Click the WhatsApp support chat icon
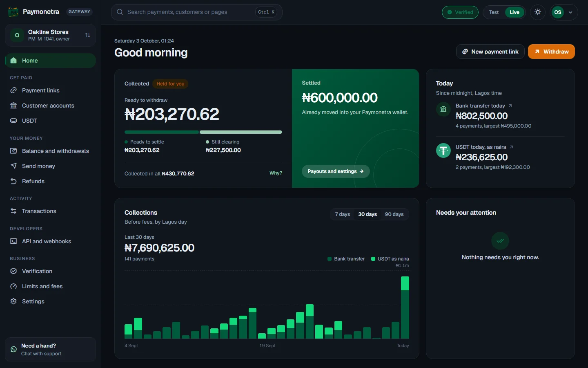588x368 pixels. (x=13, y=349)
